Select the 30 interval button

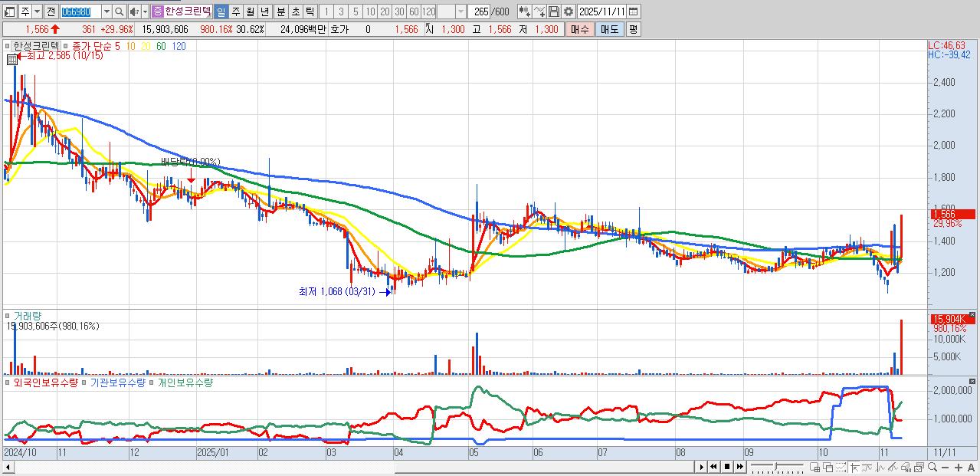pyautogui.click(x=399, y=11)
